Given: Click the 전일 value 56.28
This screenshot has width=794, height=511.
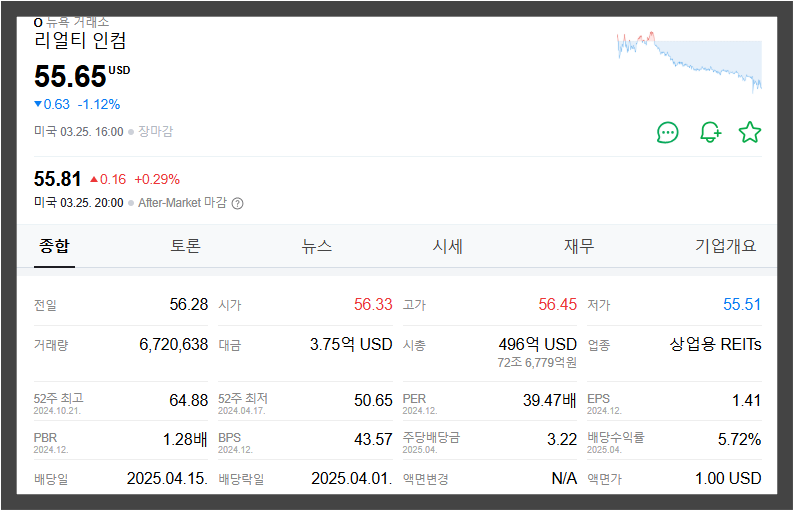Looking at the screenshot, I should pyautogui.click(x=188, y=304).
